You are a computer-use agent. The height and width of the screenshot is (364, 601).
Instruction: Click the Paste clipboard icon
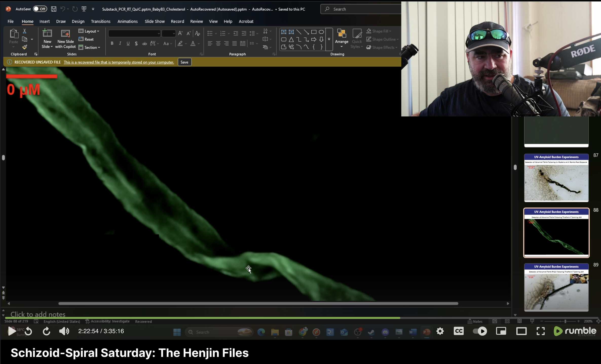(x=14, y=34)
